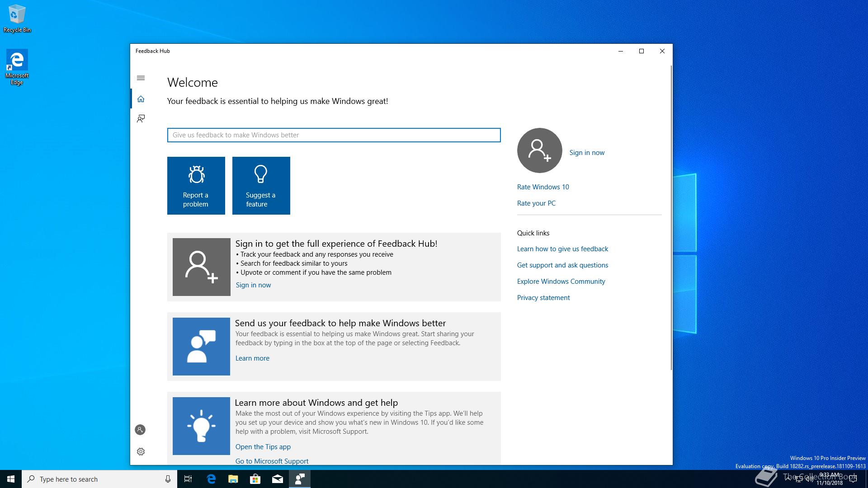Open the hamburger navigation menu
The image size is (868, 488).
click(141, 78)
